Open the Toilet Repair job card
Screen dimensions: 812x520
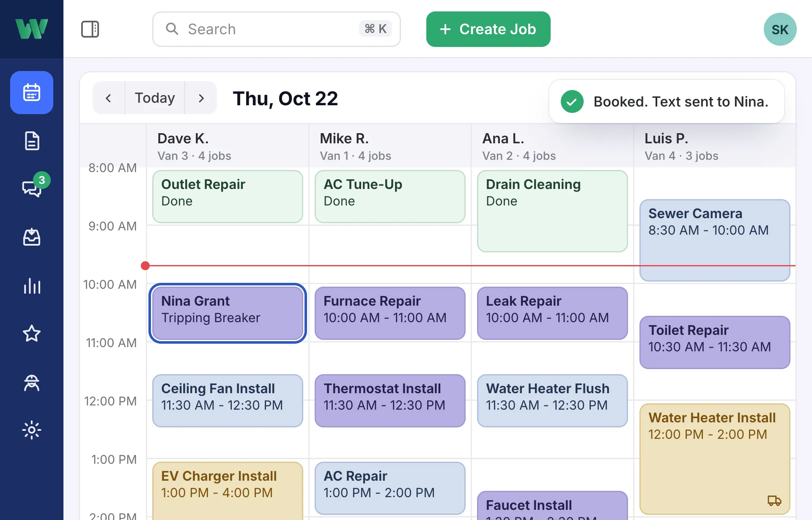tap(715, 342)
